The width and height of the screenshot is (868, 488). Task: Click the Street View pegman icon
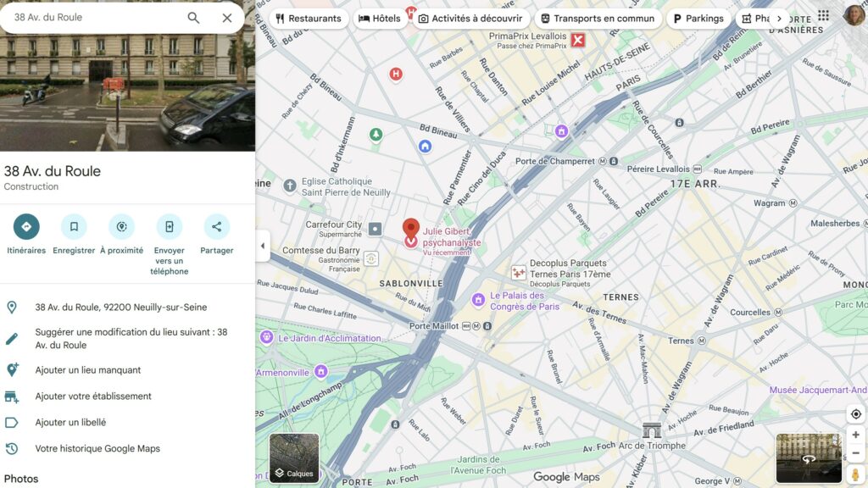point(856,474)
